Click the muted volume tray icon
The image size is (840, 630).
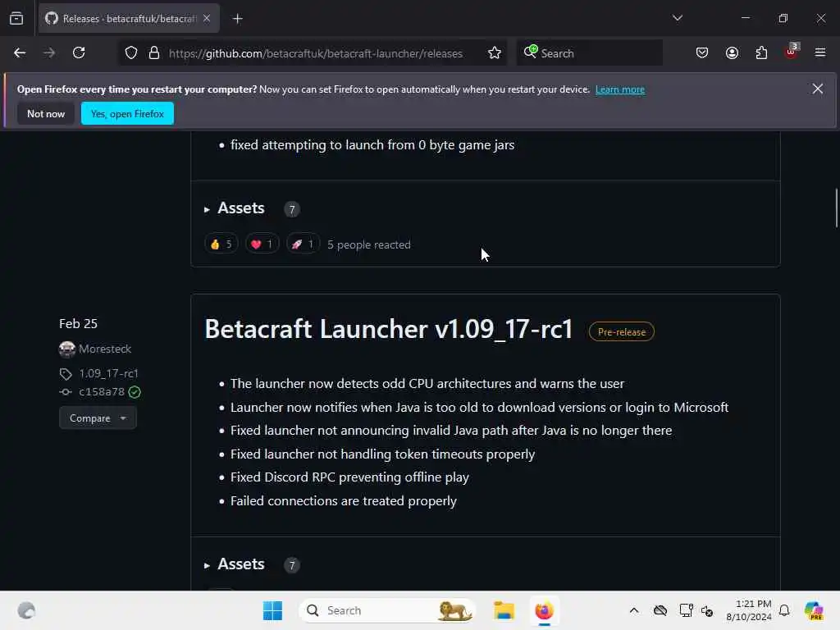pos(707,610)
